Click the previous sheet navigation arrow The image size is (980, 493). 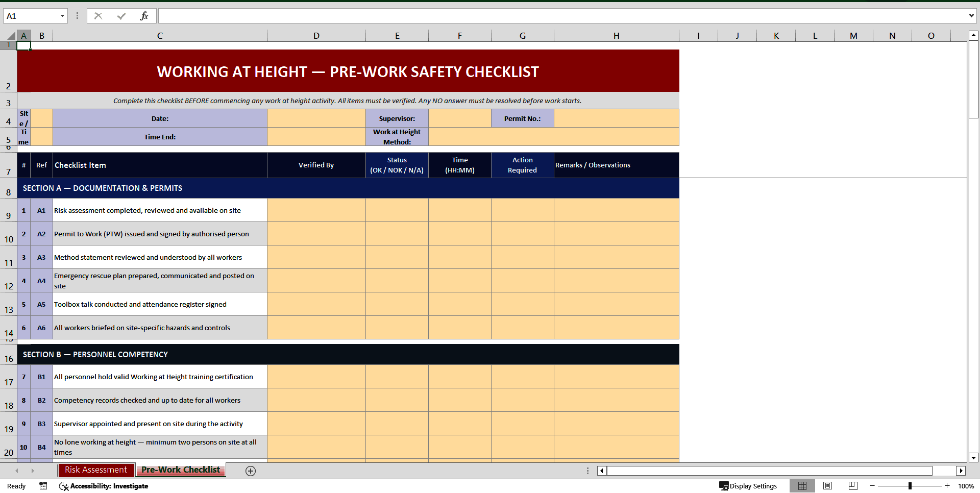coord(17,471)
